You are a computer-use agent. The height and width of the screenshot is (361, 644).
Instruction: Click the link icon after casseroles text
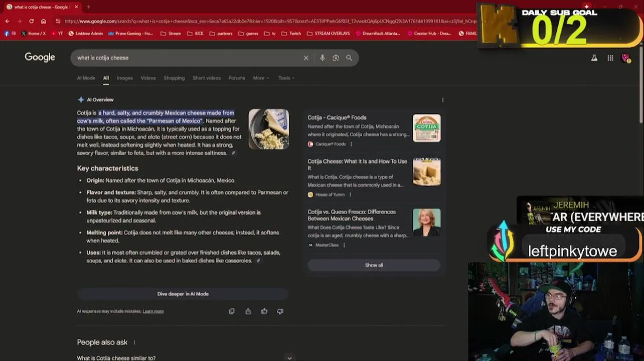[x=258, y=261]
